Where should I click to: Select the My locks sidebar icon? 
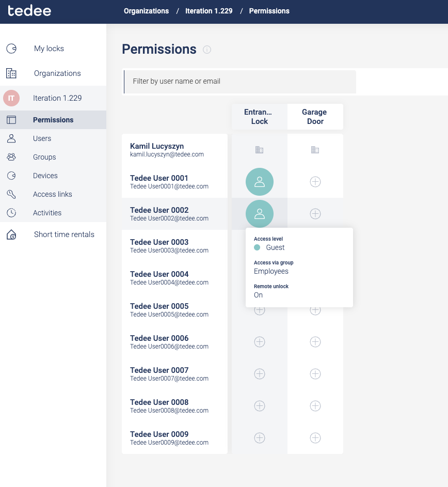click(11, 48)
